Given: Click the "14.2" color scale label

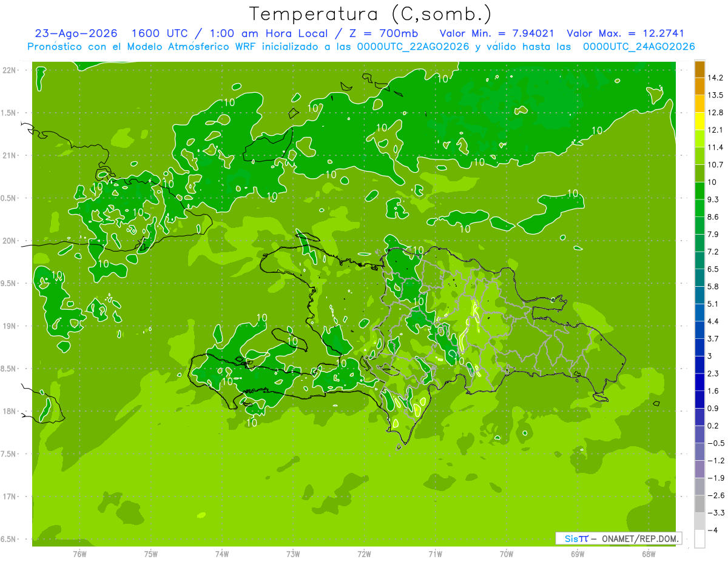Looking at the screenshot, I should [715, 78].
